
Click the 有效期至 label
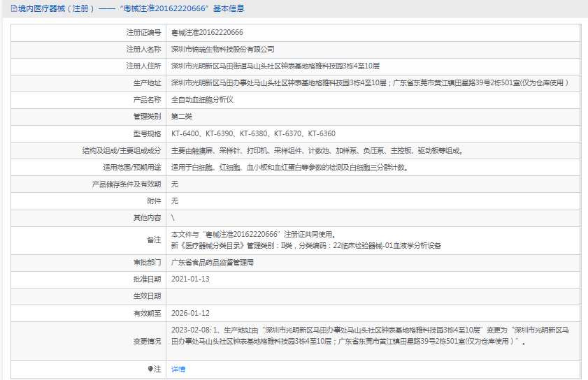(x=147, y=314)
